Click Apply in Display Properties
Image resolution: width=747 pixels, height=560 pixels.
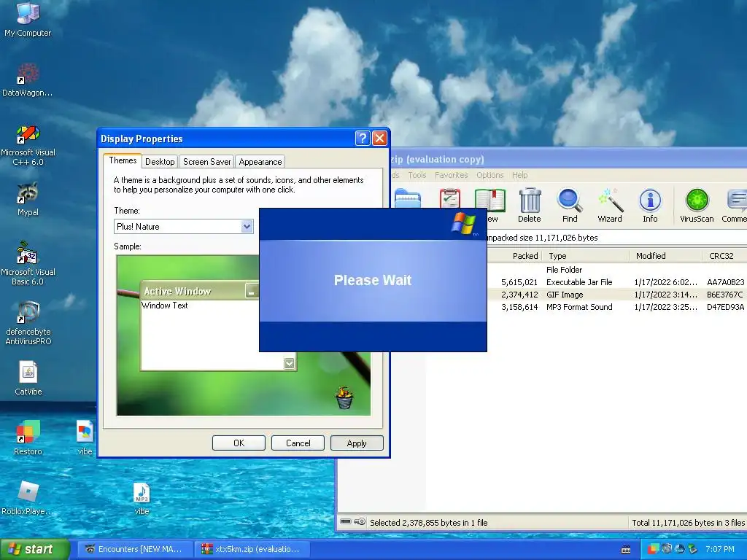tap(357, 443)
